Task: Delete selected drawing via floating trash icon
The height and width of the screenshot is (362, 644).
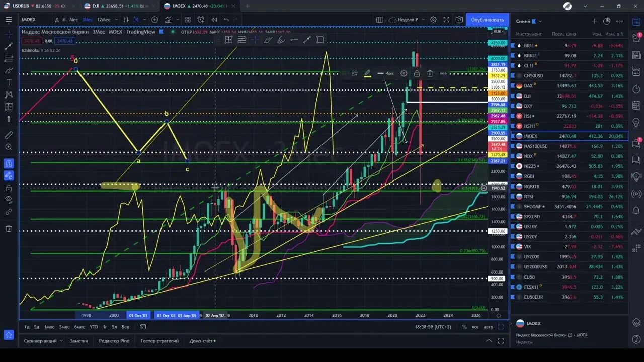Action: [430, 73]
